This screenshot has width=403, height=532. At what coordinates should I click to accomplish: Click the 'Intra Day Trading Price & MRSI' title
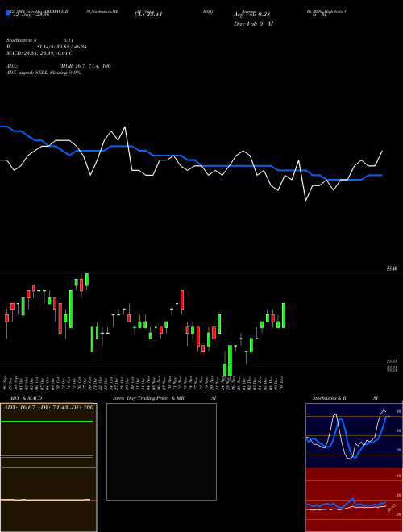point(164,398)
